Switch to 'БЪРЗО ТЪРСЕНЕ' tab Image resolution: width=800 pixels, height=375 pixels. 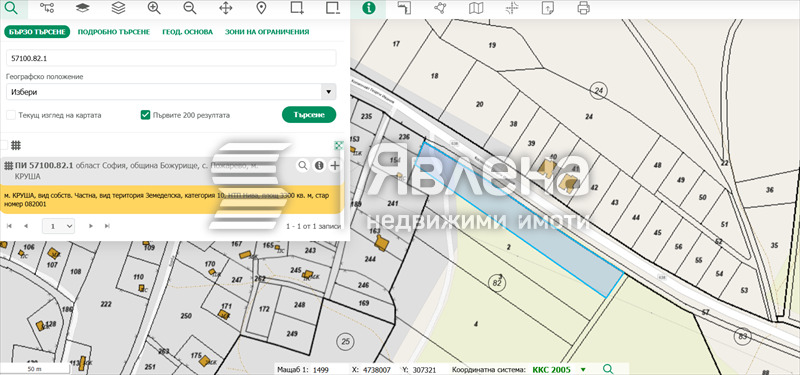tap(37, 32)
